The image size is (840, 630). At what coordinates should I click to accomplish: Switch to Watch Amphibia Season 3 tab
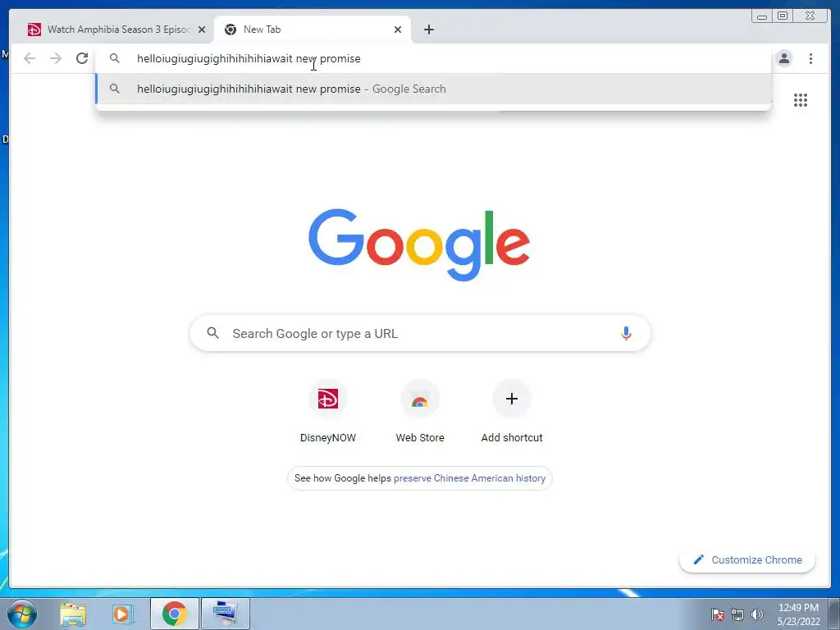point(112,30)
